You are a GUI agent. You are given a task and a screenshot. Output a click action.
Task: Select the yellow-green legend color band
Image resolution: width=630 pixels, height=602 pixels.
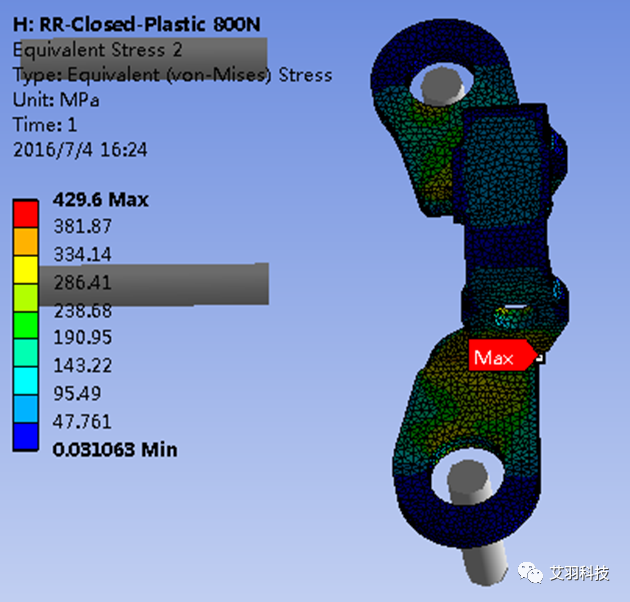coord(26,297)
